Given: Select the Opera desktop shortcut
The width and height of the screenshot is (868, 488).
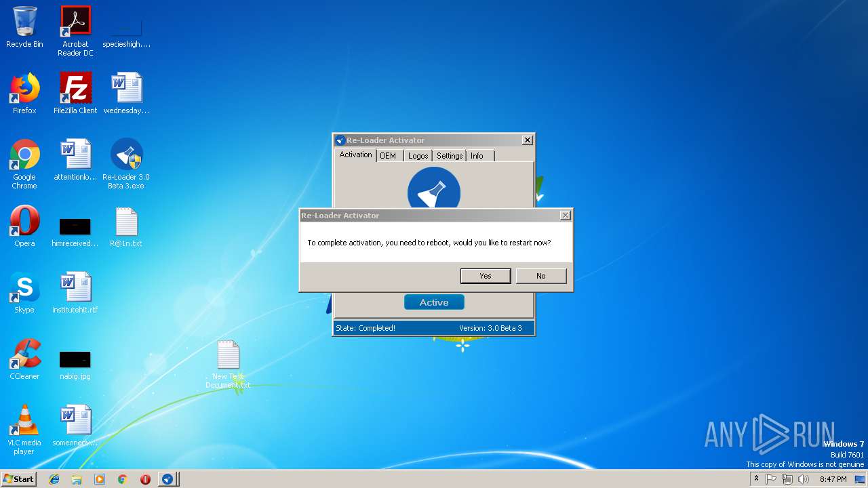Looking at the screenshot, I should click(x=24, y=226).
